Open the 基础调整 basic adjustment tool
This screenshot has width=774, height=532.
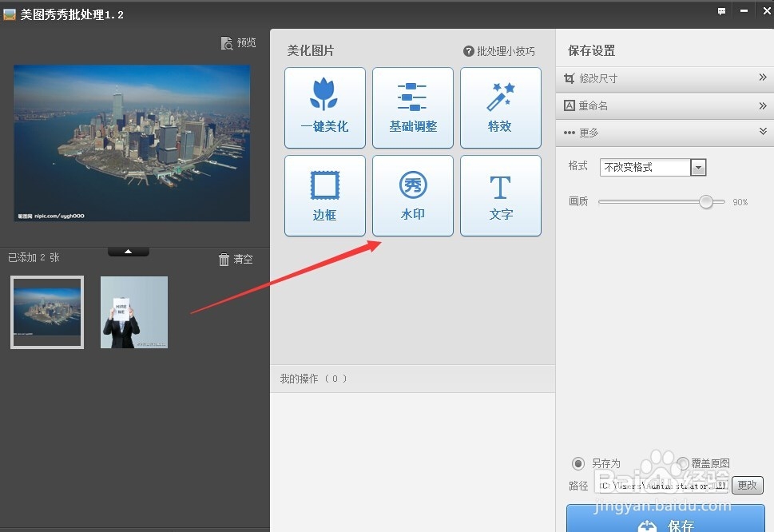[412, 108]
